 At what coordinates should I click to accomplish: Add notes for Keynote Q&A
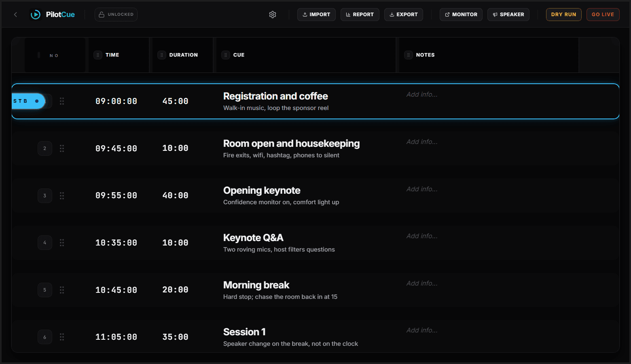422,236
